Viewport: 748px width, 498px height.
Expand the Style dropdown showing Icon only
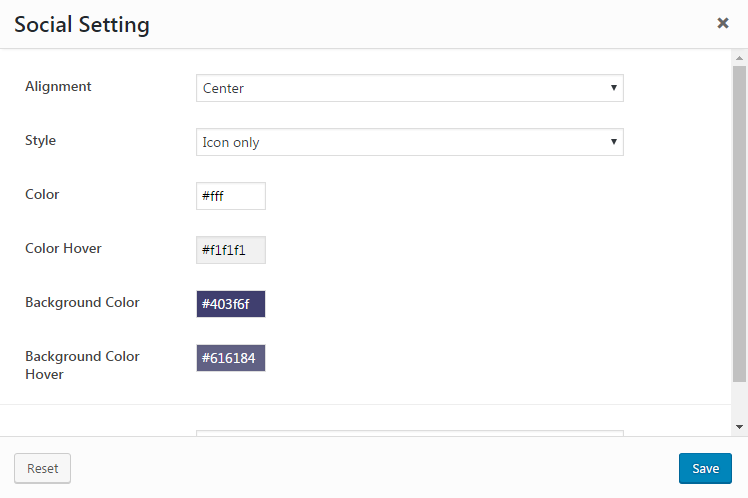coord(409,142)
